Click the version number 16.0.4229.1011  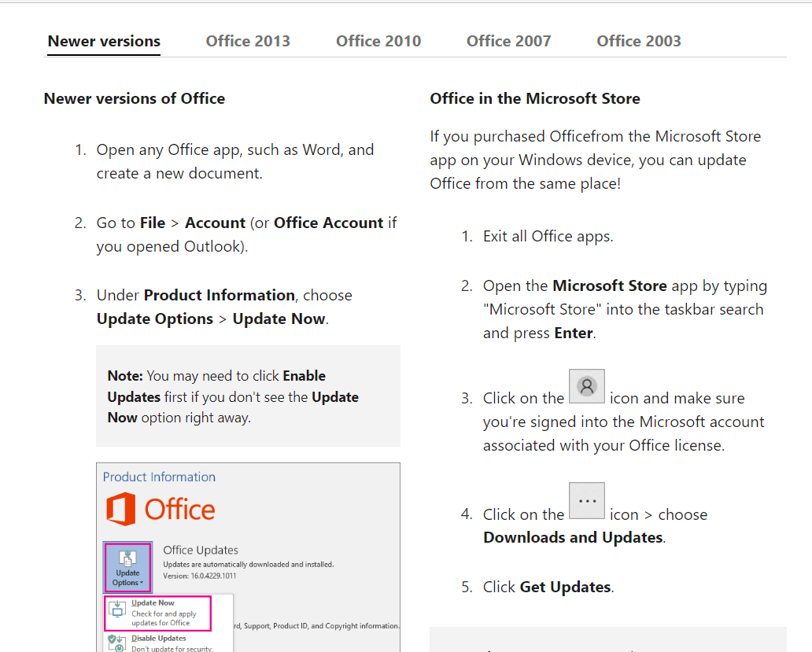point(213,576)
